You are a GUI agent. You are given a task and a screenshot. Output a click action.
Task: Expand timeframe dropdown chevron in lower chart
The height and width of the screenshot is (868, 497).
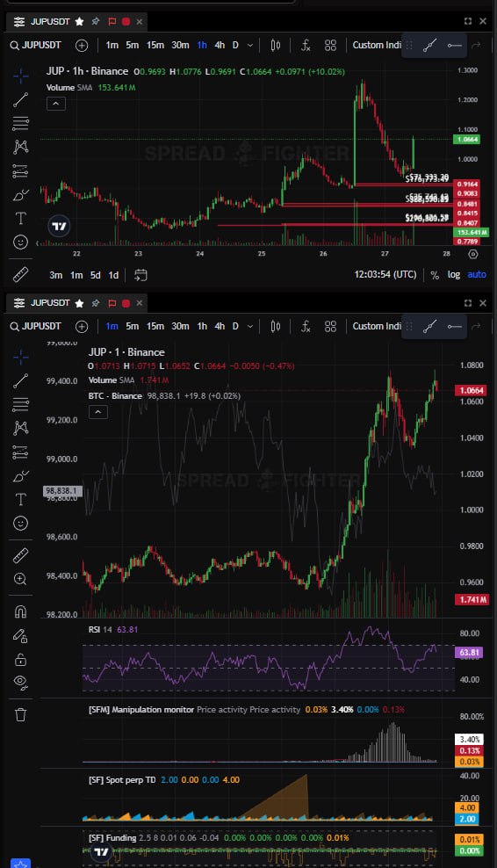click(250, 327)
